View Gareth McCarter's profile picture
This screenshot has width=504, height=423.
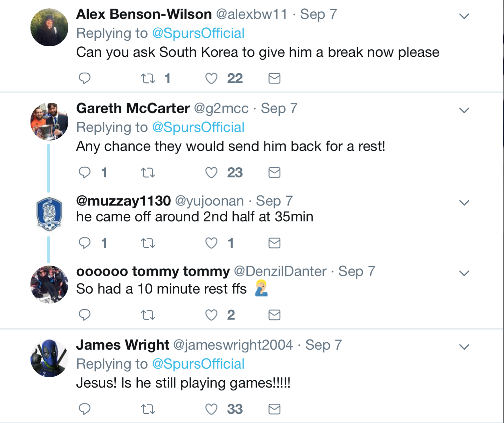49,121
